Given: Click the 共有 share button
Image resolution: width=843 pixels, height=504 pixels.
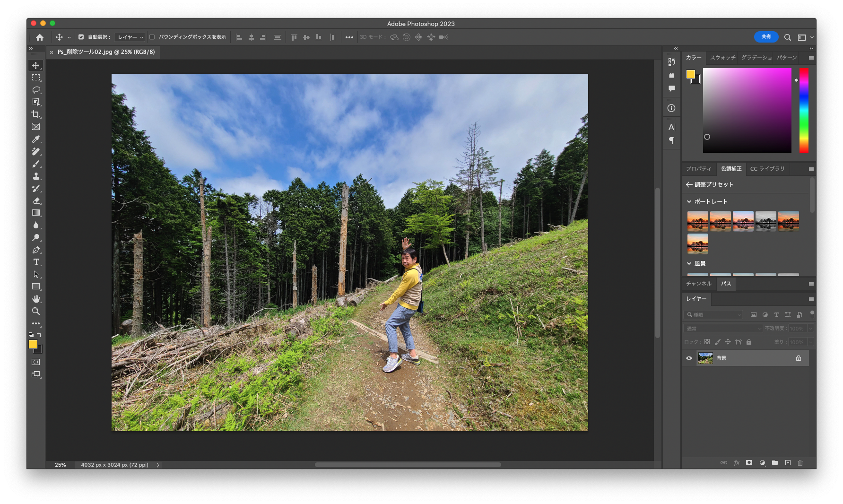Looking at the screenshot, I should 766,37.
